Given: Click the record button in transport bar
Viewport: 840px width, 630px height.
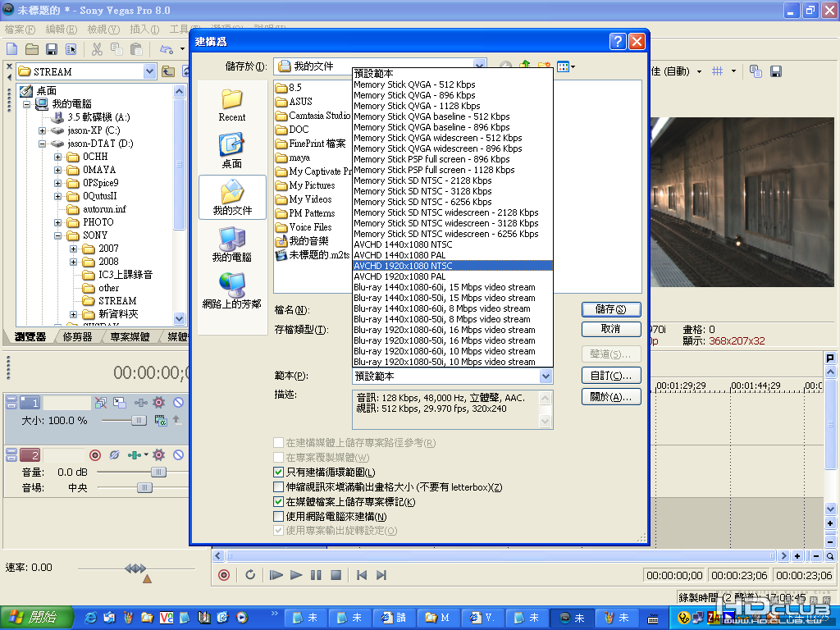Looking at the screenshot, I should click(x=224, y=575).
